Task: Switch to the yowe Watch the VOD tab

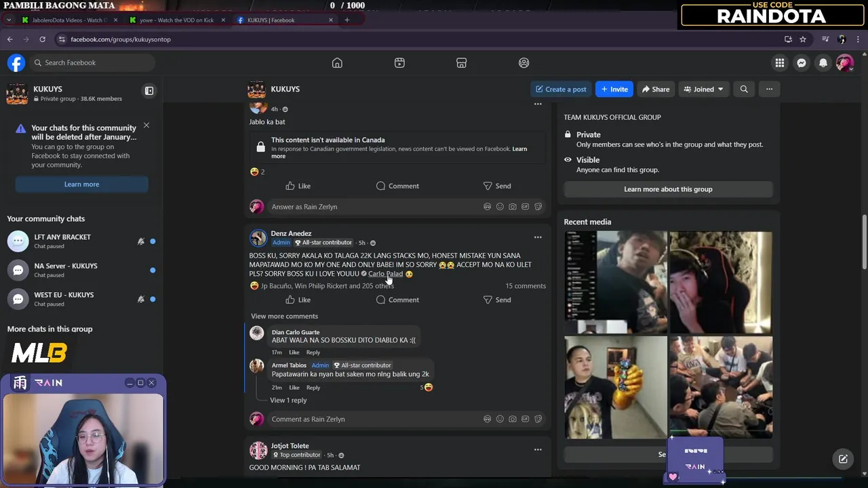Action: coord(176,20)
